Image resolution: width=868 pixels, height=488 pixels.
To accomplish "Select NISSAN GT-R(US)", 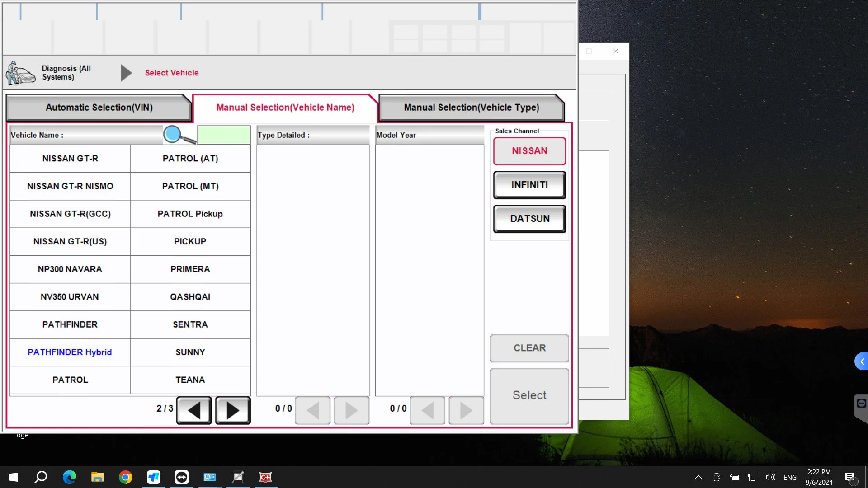I will 70,241.
